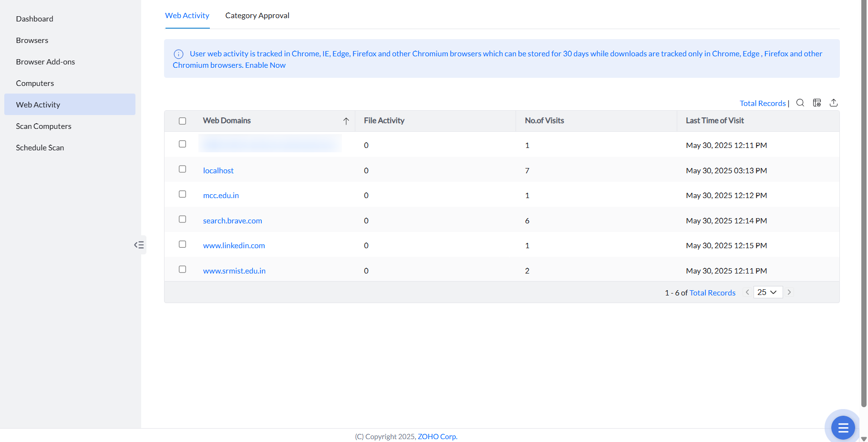Switch to the Category Approval tab

point(257,16)
